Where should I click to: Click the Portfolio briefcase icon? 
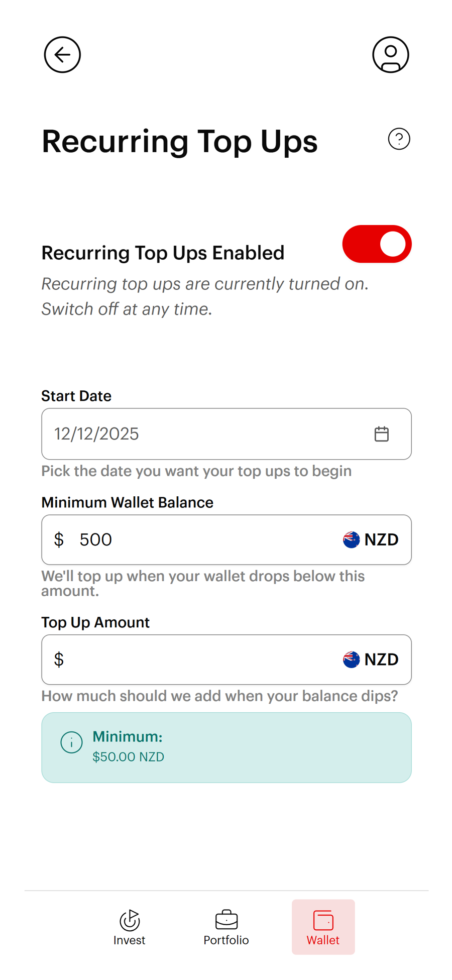(x=226, y=920)
